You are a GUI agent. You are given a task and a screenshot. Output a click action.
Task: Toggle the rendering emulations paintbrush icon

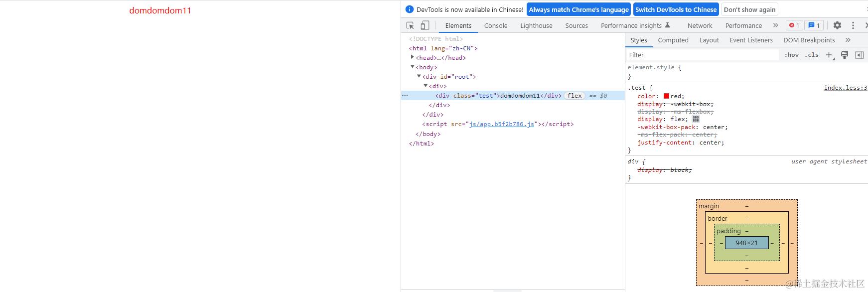coord(845,55)
